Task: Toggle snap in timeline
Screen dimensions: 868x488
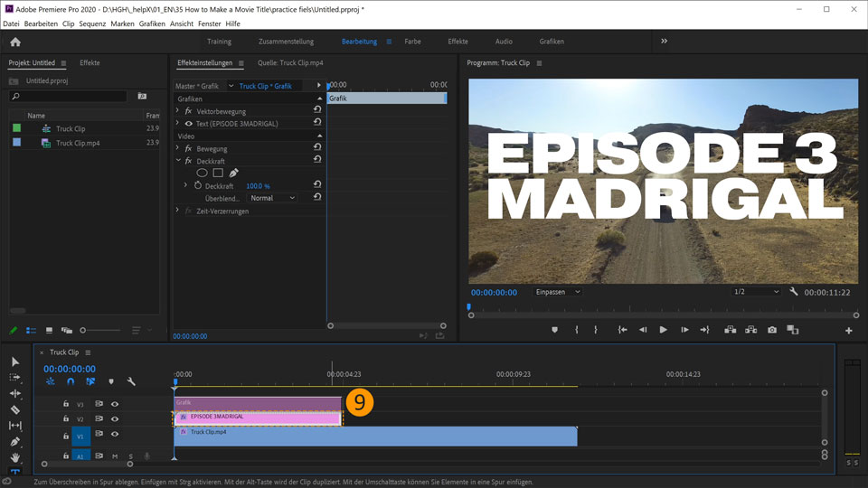Action: [x=71, y=381]
